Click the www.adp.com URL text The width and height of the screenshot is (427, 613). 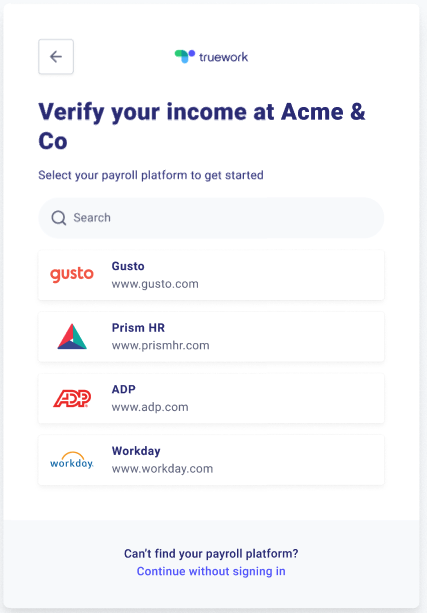coord(150,407)
